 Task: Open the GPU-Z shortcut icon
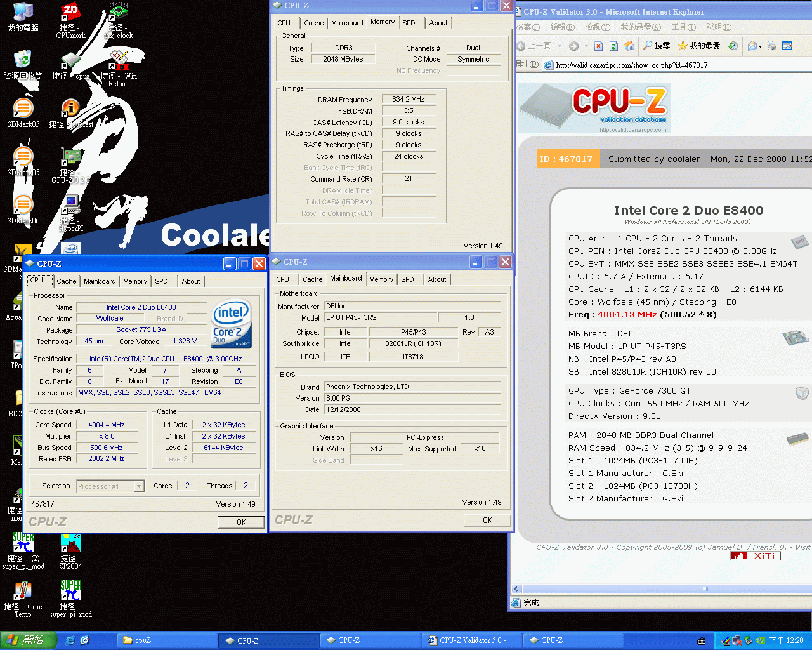pos(70,166)
